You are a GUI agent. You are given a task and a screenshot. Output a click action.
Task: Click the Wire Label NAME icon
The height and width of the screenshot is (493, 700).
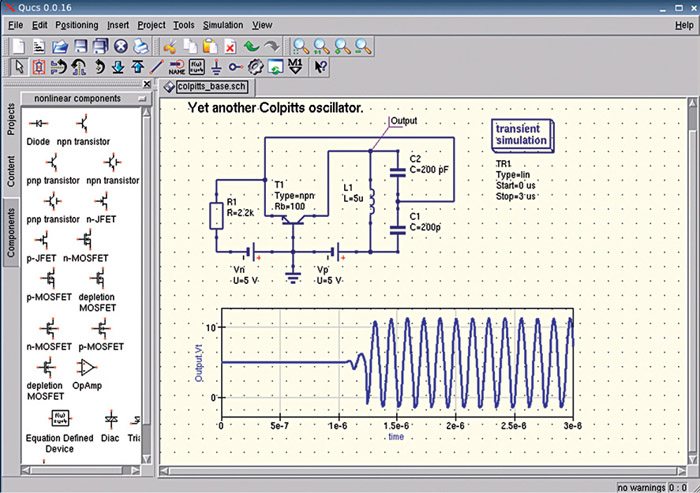click(x=176, y=67)
